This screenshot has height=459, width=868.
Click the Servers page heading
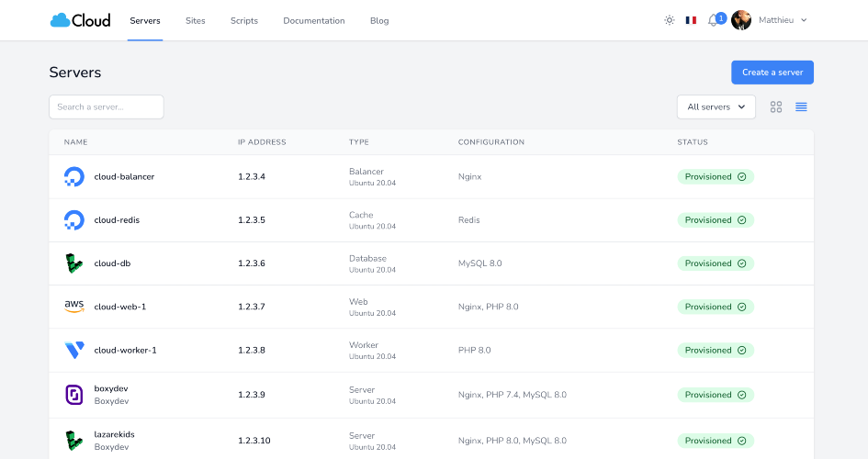tap(74, 73)
